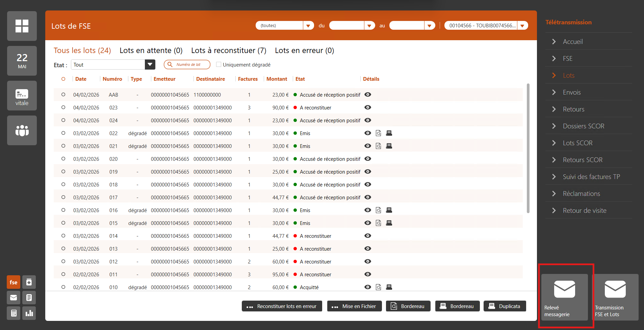
Task: Select radio for lot 011
Action: [x=63, y=274]
